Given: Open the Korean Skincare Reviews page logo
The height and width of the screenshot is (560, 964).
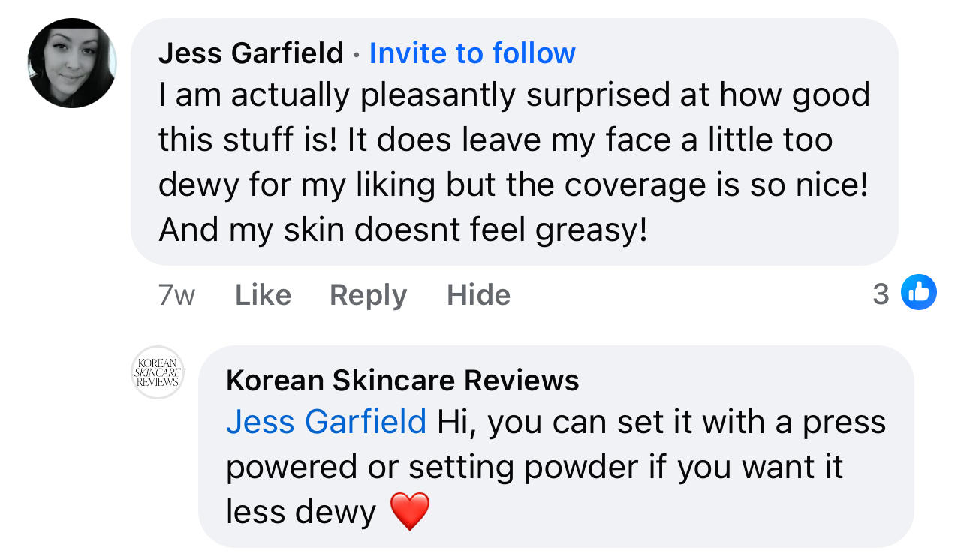Looking at the screenshot, I should click(x=157, y=372).
